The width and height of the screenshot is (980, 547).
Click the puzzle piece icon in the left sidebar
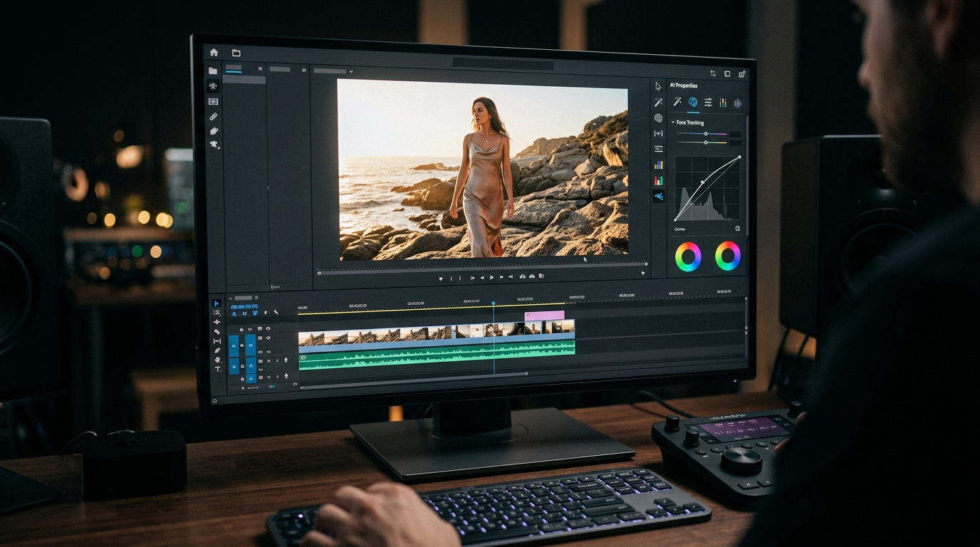click(213, 130)
